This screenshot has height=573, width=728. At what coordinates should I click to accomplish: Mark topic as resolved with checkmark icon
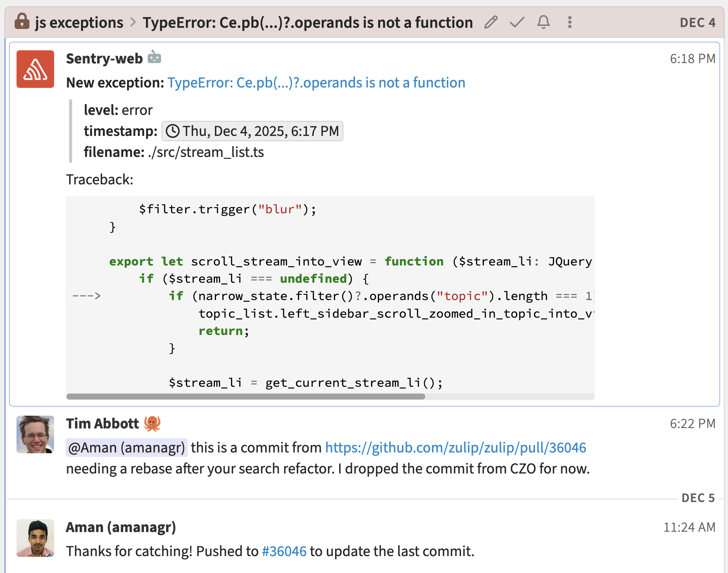pyautogui.click(x=517, y=23)
